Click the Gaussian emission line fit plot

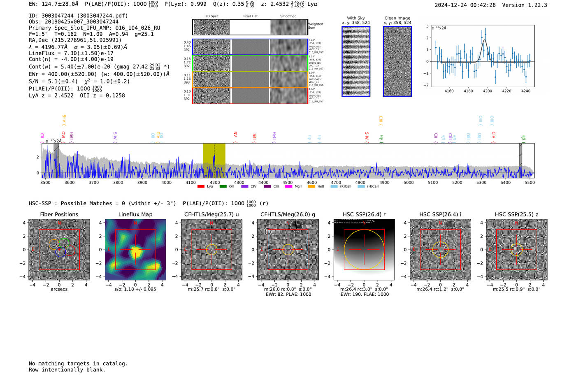(482, 56)
